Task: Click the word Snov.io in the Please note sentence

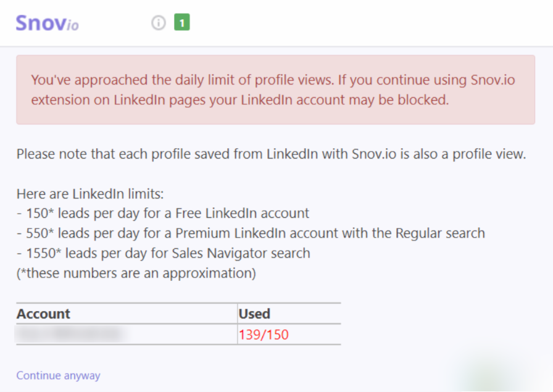Action: coord(374,154)
